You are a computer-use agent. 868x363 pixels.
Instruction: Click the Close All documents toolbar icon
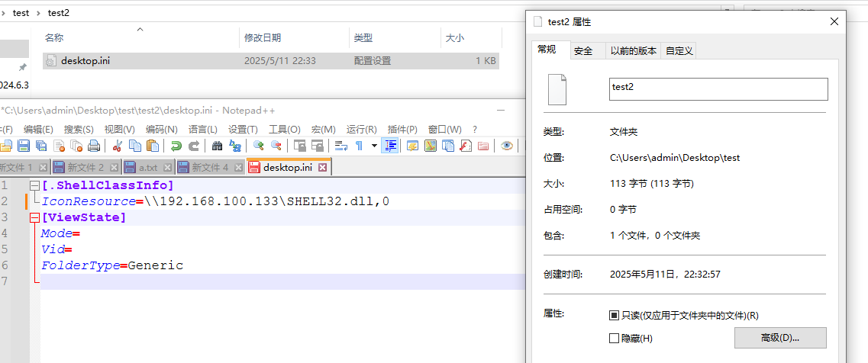coord(76,146)
